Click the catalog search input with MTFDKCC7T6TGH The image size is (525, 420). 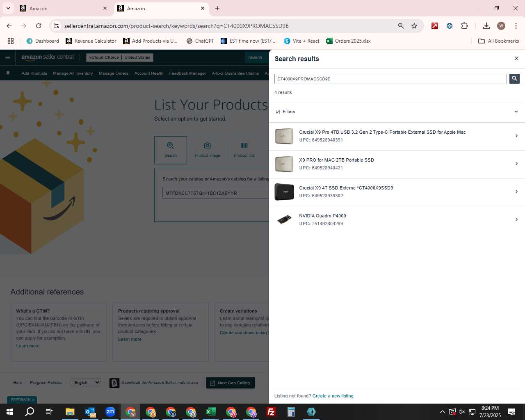tap(216, 193)
